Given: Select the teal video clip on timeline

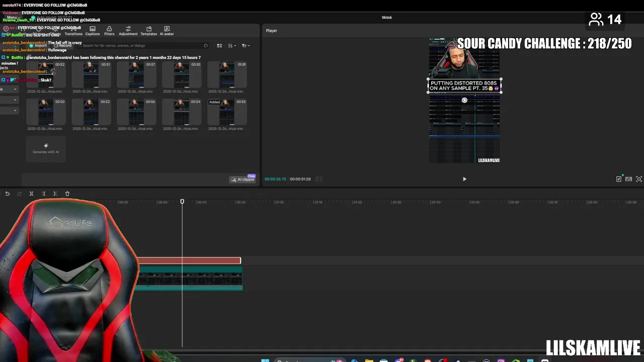Looking at the screenshot, I should 190,278.
